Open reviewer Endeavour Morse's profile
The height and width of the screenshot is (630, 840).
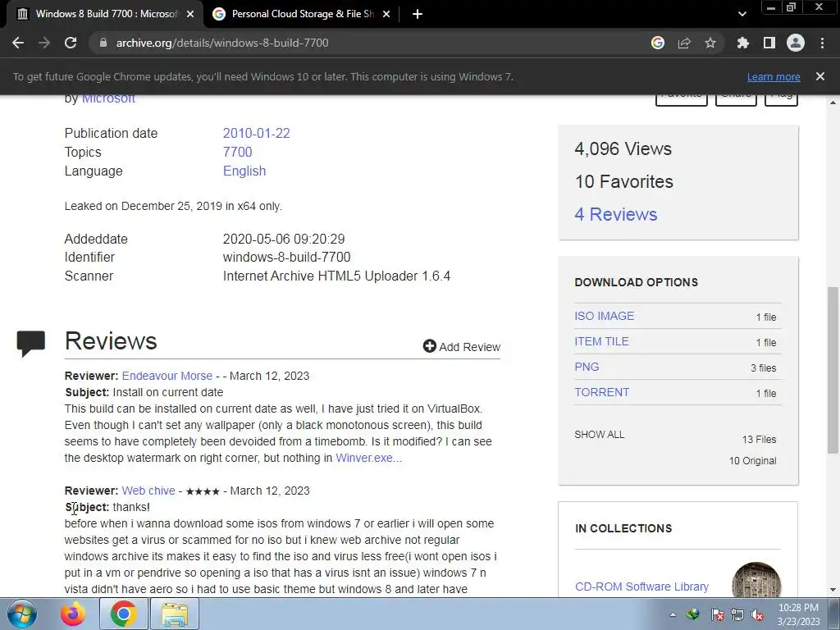coord(167,376)
